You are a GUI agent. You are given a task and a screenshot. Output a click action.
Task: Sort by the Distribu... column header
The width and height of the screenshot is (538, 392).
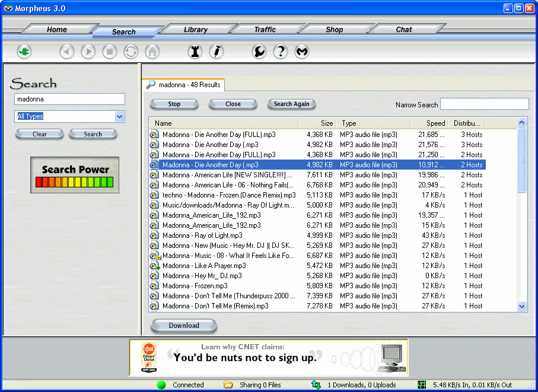click(467, 123)
